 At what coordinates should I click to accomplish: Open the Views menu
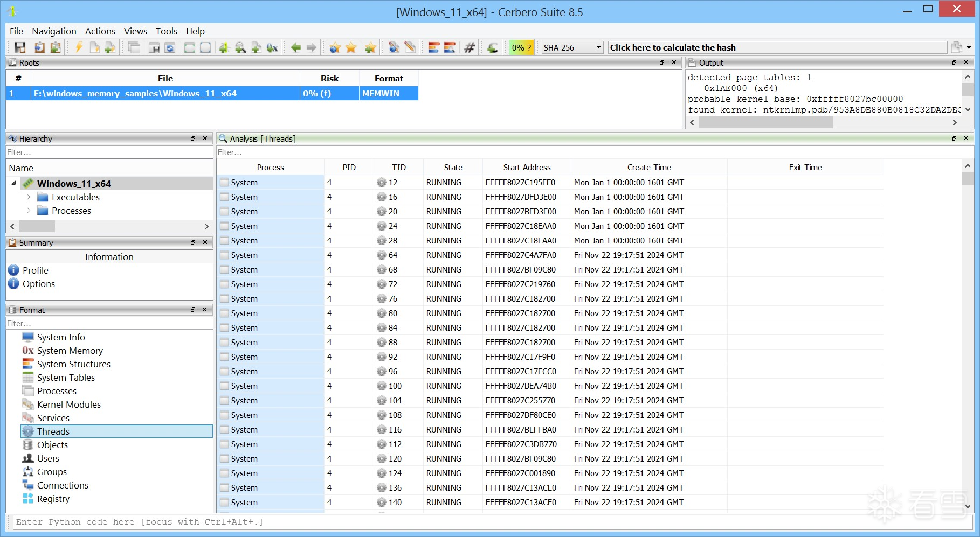(135, 31)
